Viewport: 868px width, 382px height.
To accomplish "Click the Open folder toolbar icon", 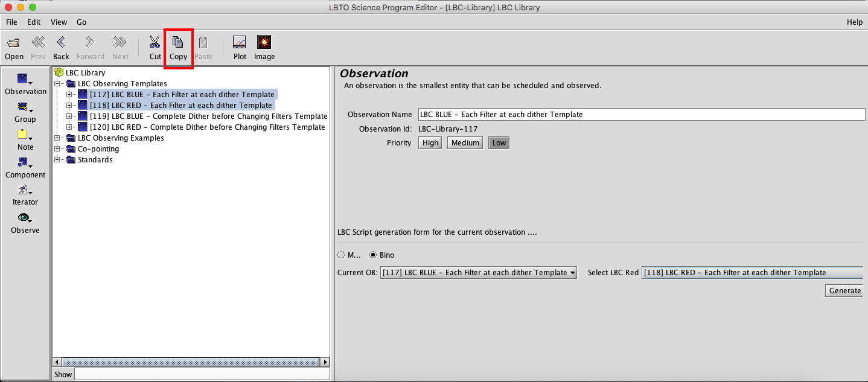I will 14,43.
